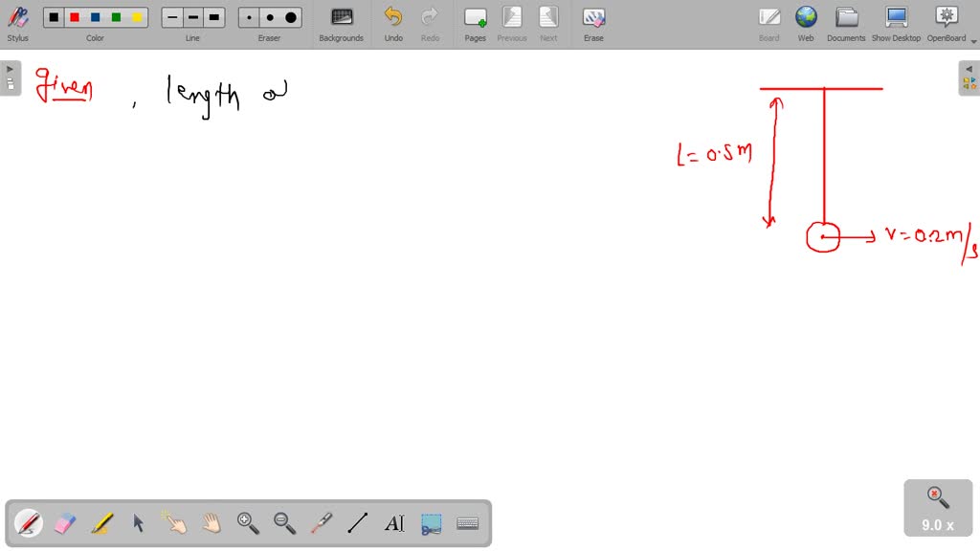Viewport: 980px width, 551px height.
Task: Select the medium line width
Action: pyautogui.click(x=192, y=16)
